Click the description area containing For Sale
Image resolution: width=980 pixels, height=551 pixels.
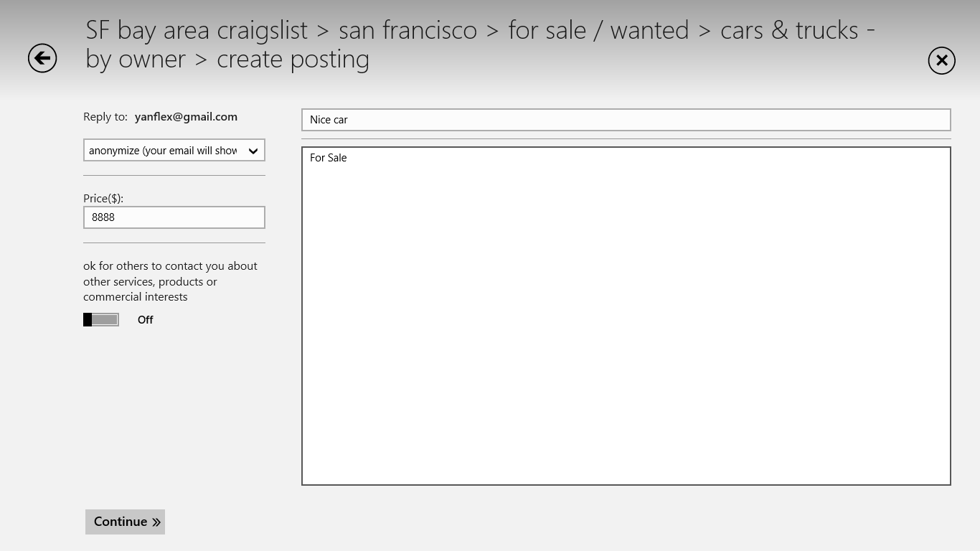click(x=626, y=316)
